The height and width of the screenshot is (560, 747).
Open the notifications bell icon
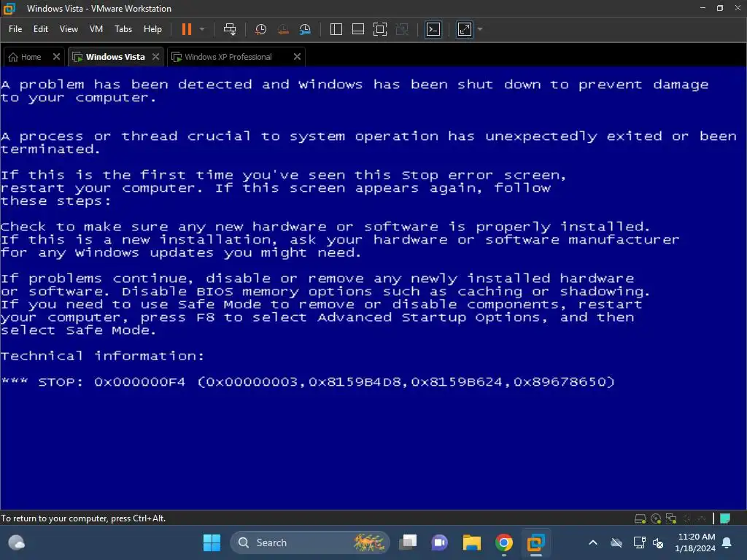tap(727, 542)
